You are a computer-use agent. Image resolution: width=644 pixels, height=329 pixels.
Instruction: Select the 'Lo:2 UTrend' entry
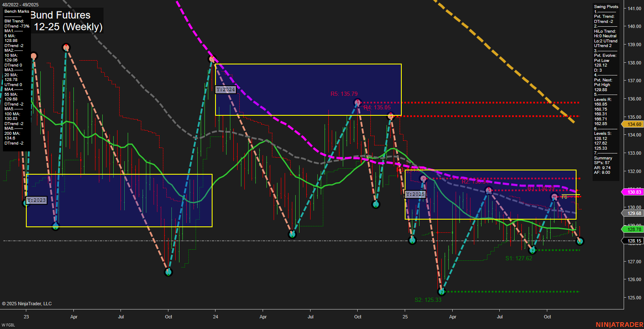coord(606,41)
